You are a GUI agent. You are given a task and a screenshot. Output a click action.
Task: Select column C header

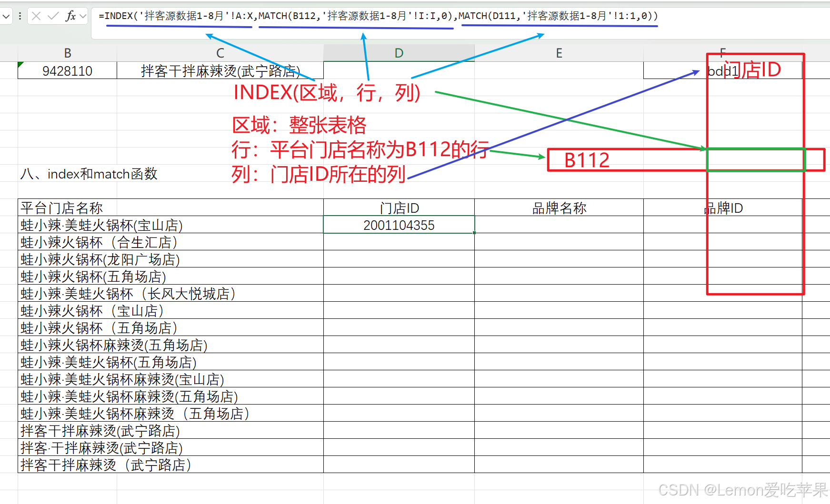[x=220, y=53]
